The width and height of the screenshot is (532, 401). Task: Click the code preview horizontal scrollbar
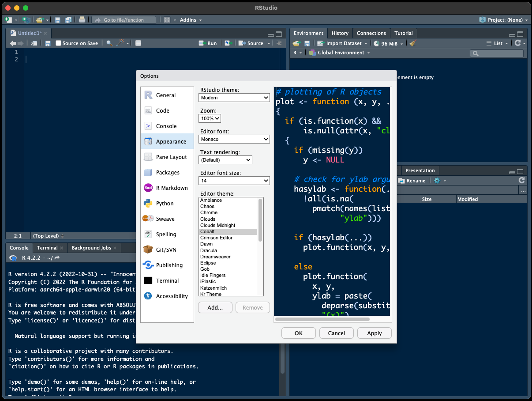[322, 319]
